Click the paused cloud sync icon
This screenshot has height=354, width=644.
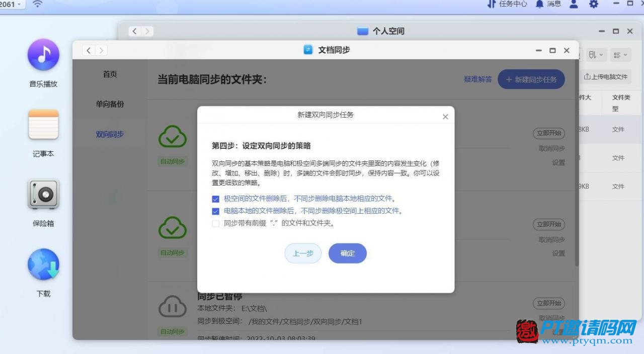point(173,306)
